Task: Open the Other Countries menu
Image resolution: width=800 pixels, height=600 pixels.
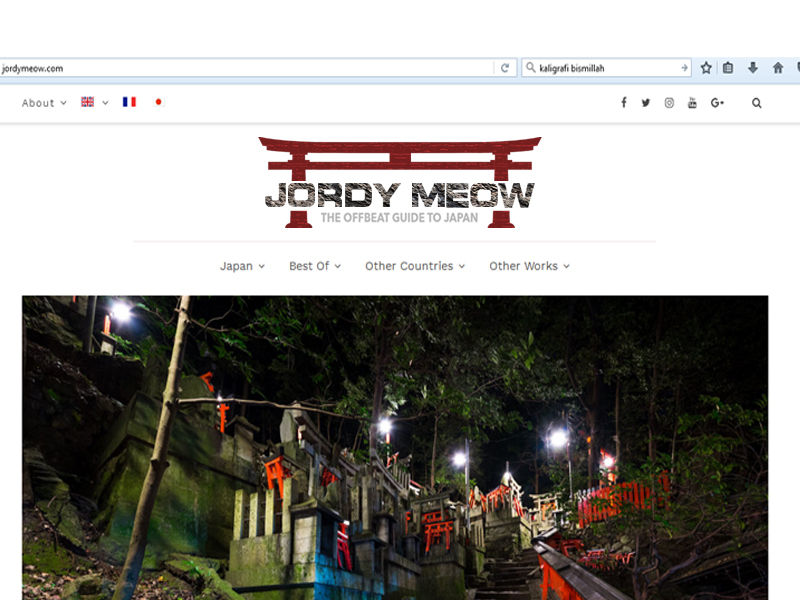Action: click(415, 266)
